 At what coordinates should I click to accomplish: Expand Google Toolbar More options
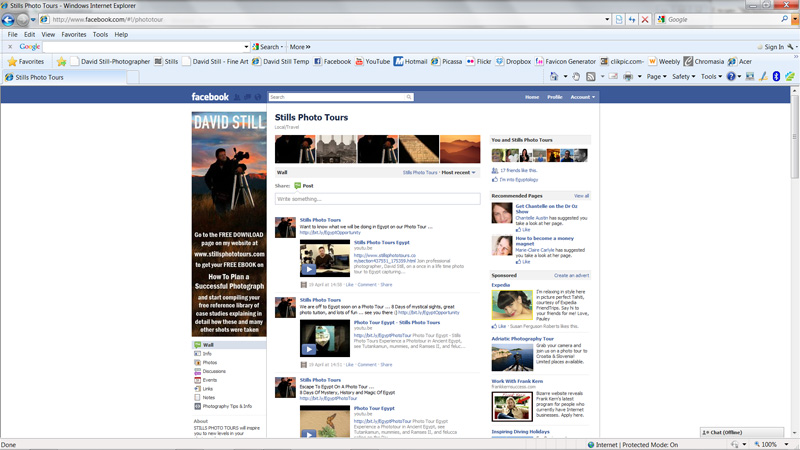point(300,47)
